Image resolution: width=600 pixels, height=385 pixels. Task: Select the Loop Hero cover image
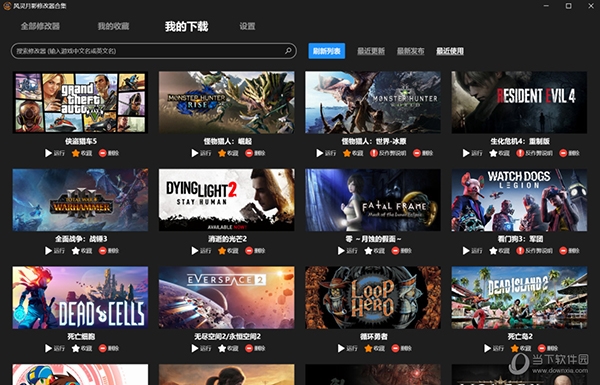373,297
